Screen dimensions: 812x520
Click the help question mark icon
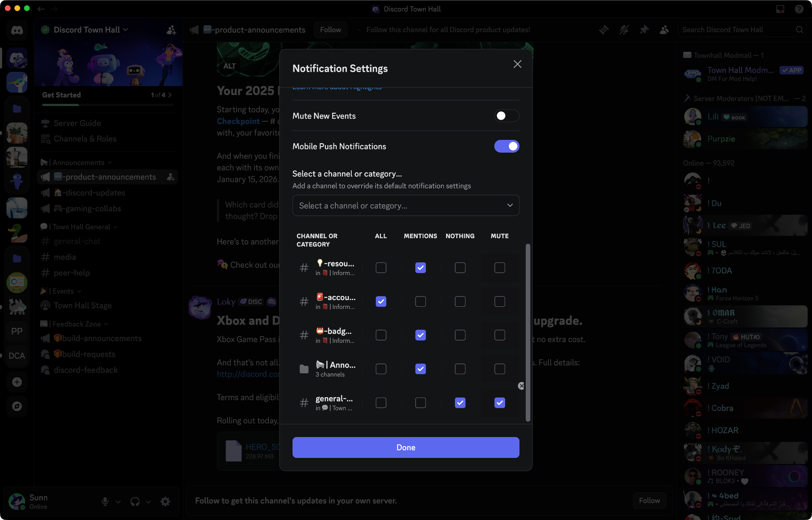pos(799,9)
